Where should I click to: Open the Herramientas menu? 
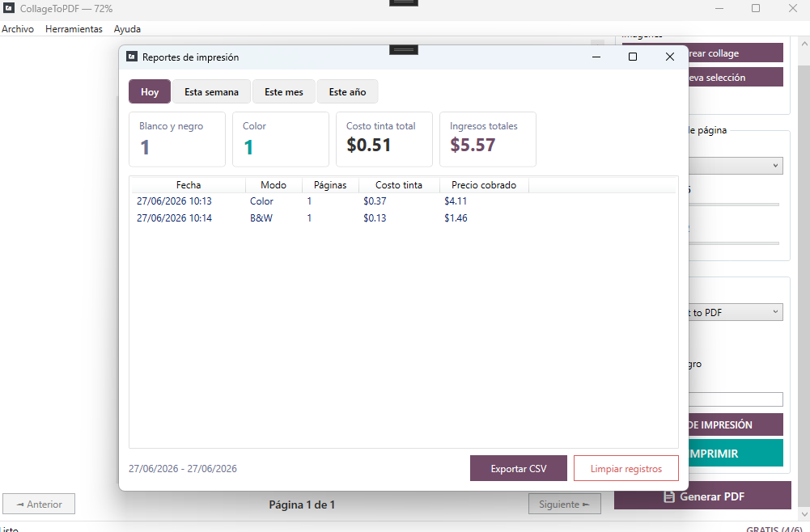click(x=74, y=29)
